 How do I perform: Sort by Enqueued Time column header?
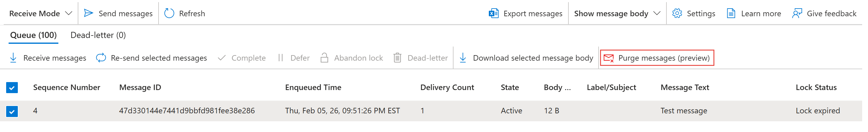tap(313, 88)
